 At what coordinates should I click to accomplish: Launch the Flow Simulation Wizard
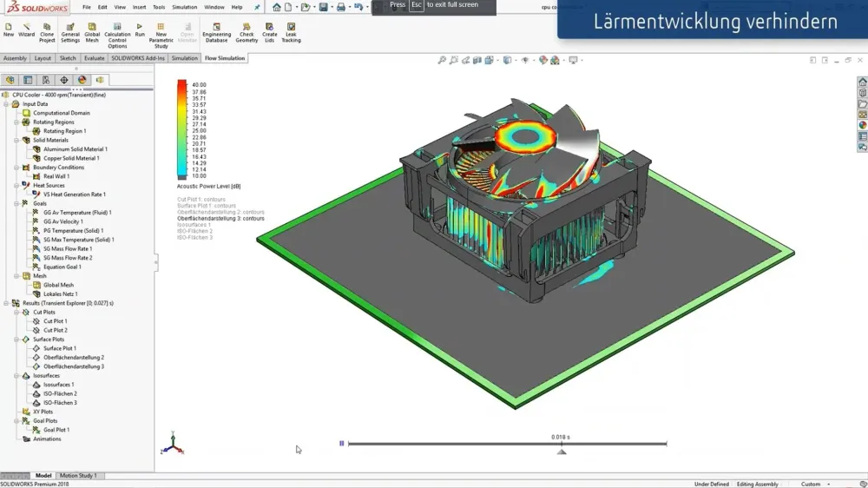click(26, 30)
